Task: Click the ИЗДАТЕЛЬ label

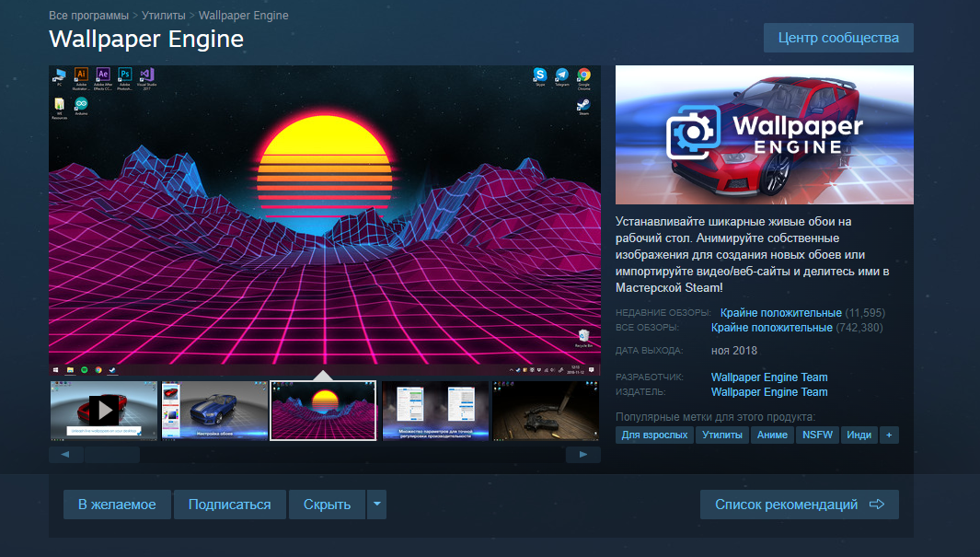Action: coord(640,392)
